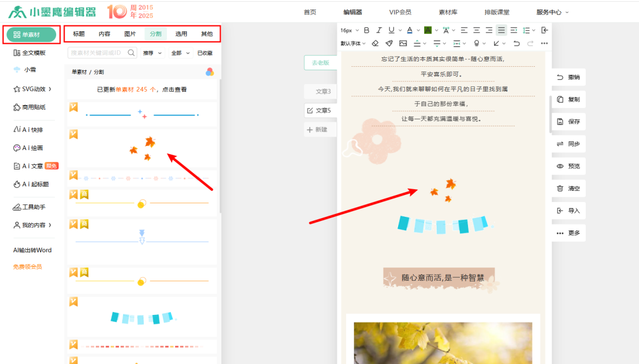Open the AI绘画 palette tool
The image size is (639, 364).
coord(28,148)
